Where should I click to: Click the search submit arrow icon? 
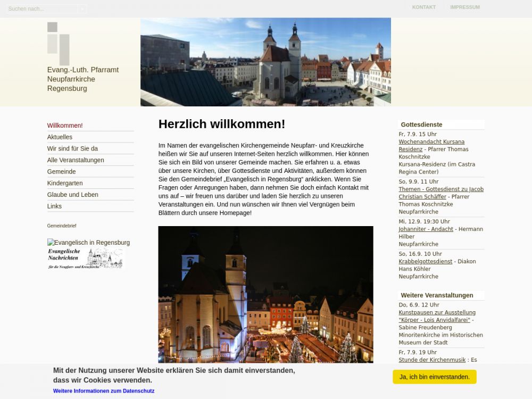point(82,9)
